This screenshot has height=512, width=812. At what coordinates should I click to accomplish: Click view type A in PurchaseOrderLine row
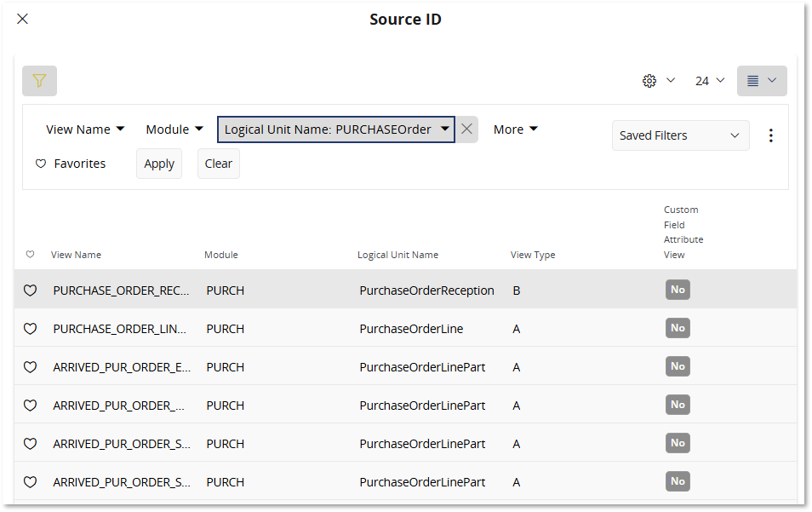pyautogui.click(x=517, y=329)
